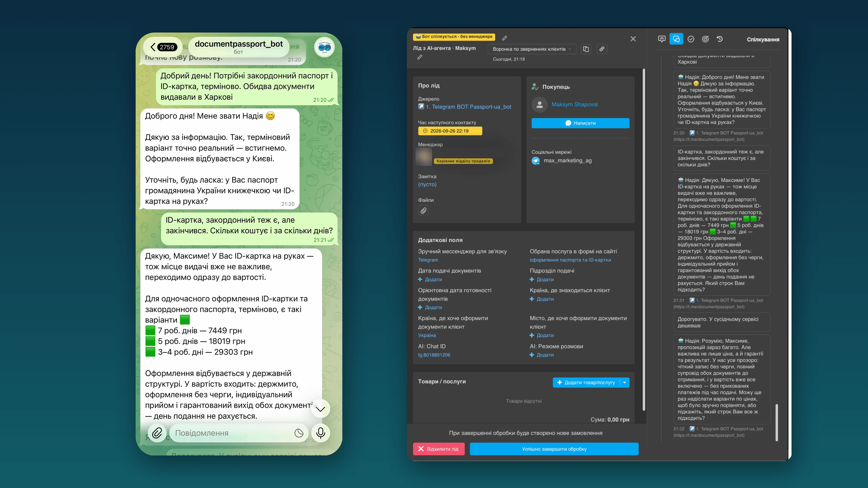Open the scheduled message clock icon in Telegram

tap(299, 433)
